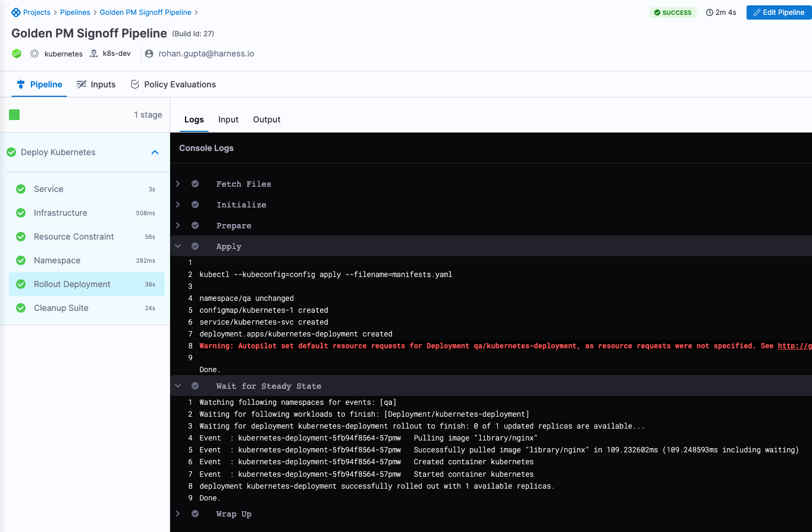
Task: Click the Harness logo icon in breadcrumb
Action: (16, 12)
